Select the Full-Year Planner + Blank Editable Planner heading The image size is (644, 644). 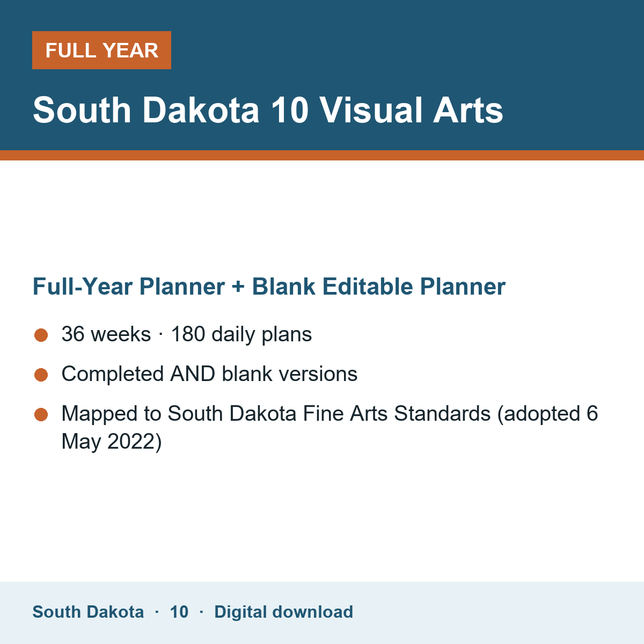tap(269, 287)
